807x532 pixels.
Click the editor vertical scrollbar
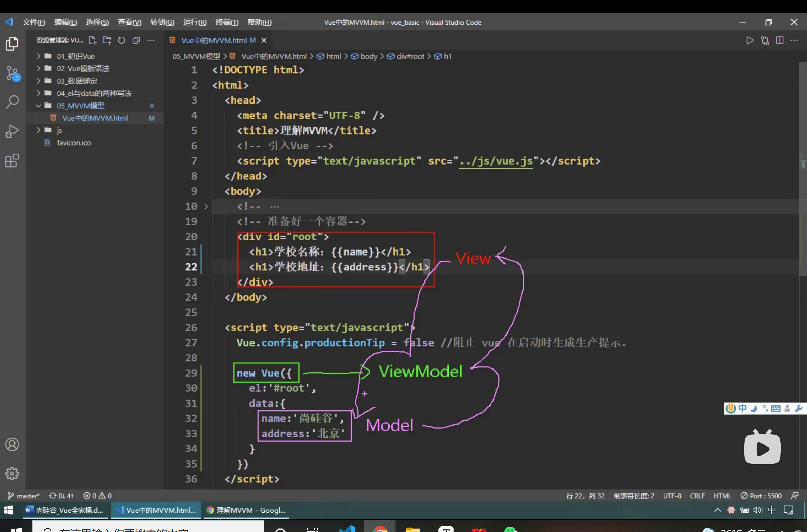[803, 170]
